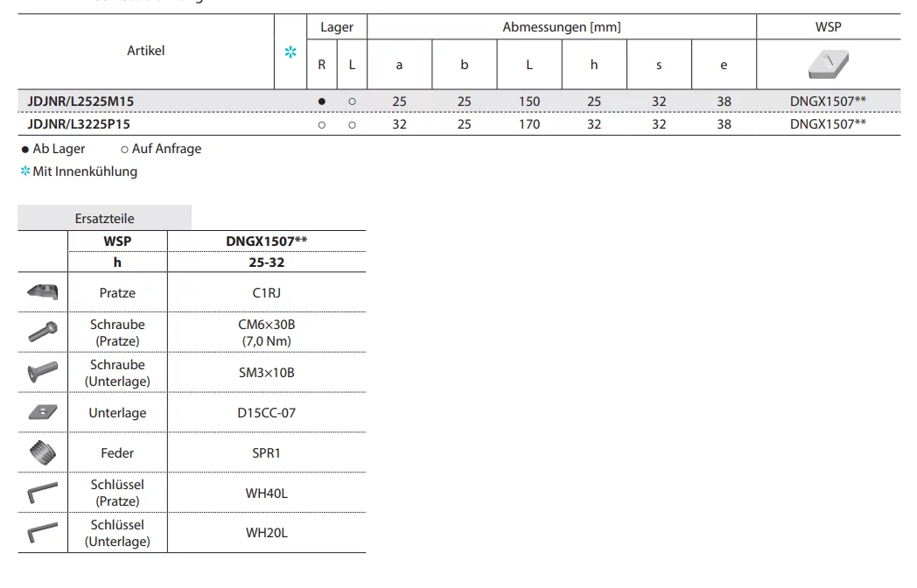
Task: Select the hex key image for Schlüssel (Pratze)
Action: point(42,493)
